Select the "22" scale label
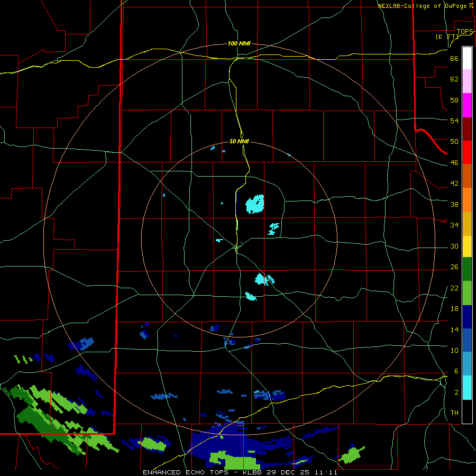Screen dimensions: 476x476 [x=454, y=288]
